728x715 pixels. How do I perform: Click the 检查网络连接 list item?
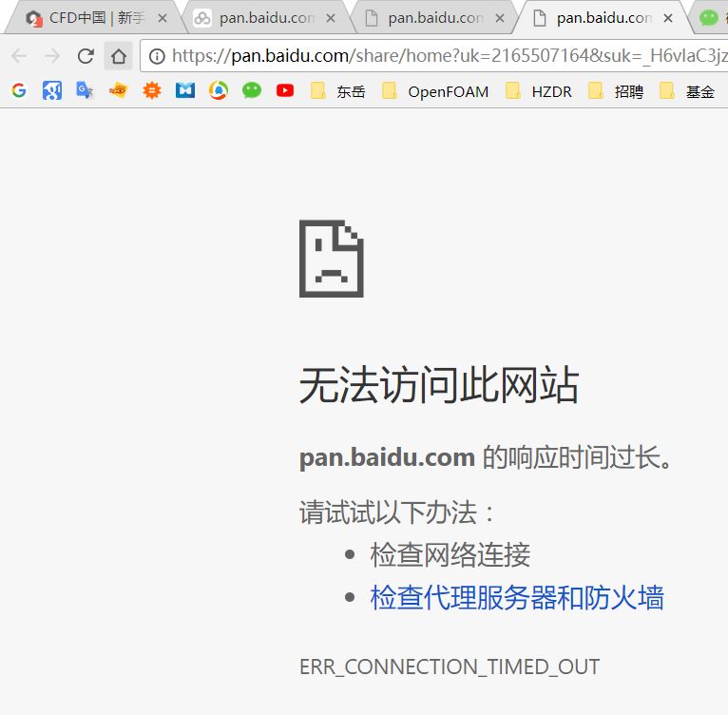(450, 554)
